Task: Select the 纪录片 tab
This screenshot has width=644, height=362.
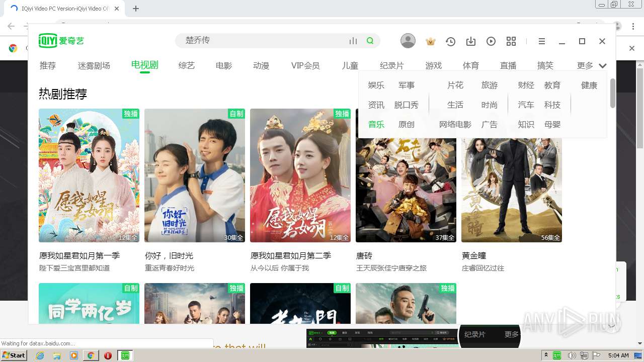Action: (x=392, y=65)
